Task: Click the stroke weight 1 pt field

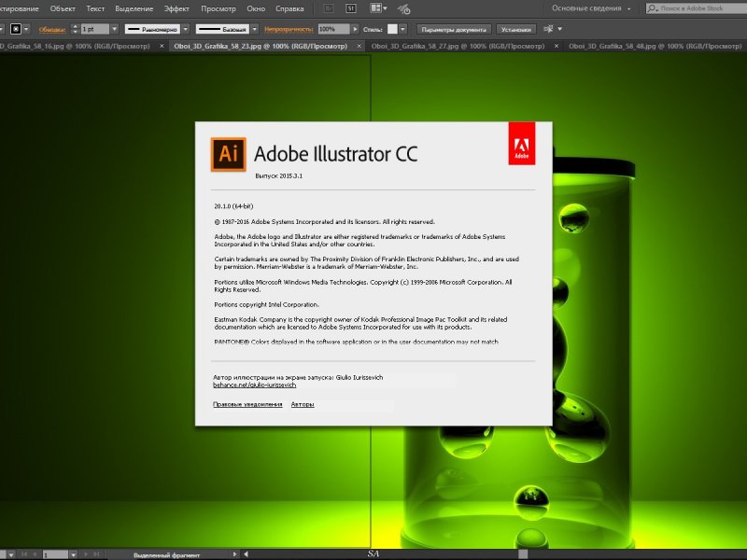Action: pyautogui.click(x=95, y=29)
